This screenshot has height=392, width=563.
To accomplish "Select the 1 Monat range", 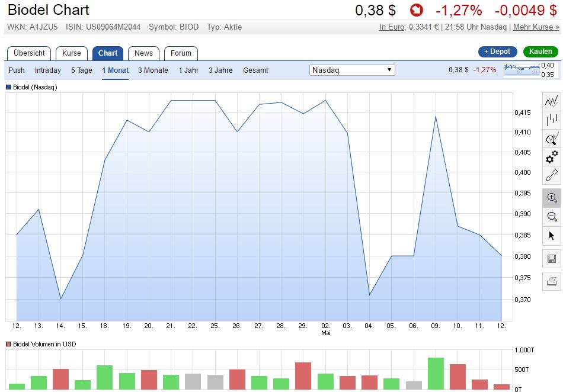I will coord(115,70).
